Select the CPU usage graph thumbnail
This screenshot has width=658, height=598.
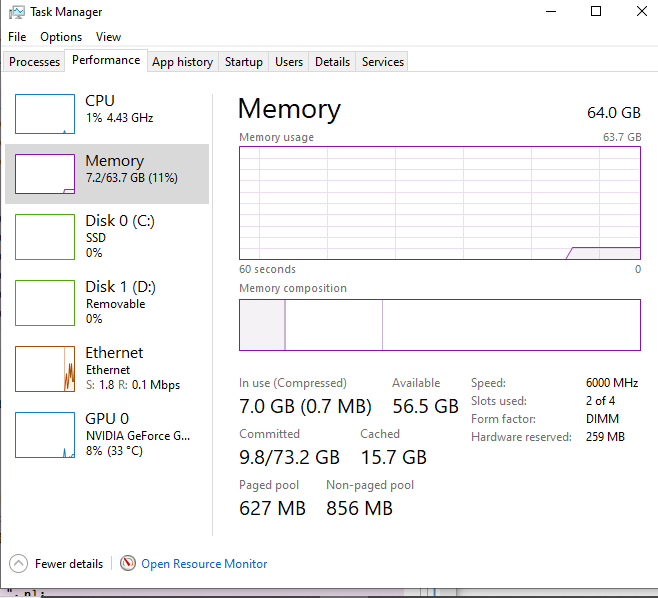click(x=45, y=114)
